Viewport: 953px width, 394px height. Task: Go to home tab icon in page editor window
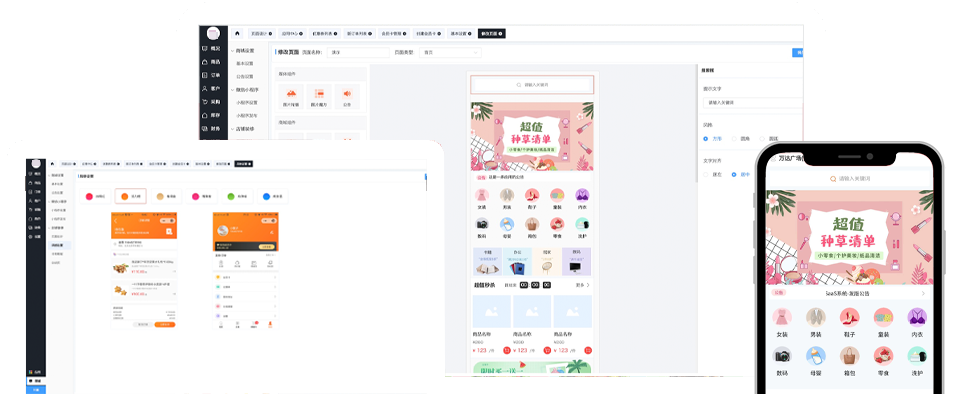click(x=237, y=33)
